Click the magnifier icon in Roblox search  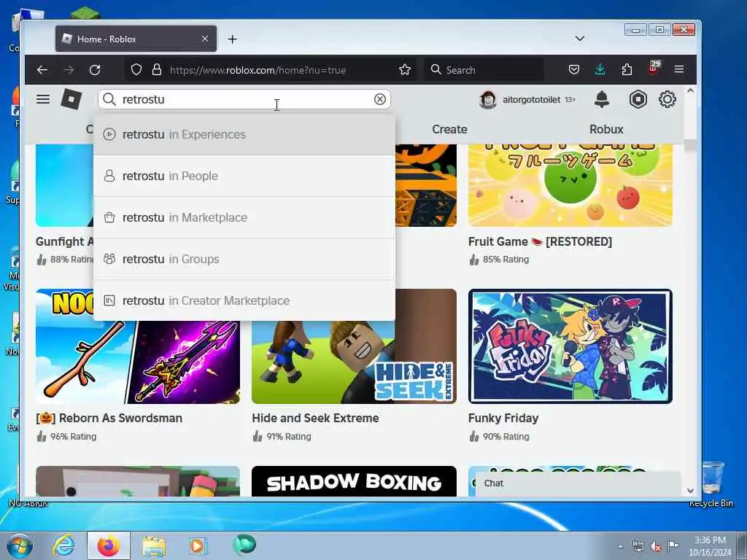(x=109, y=99)
